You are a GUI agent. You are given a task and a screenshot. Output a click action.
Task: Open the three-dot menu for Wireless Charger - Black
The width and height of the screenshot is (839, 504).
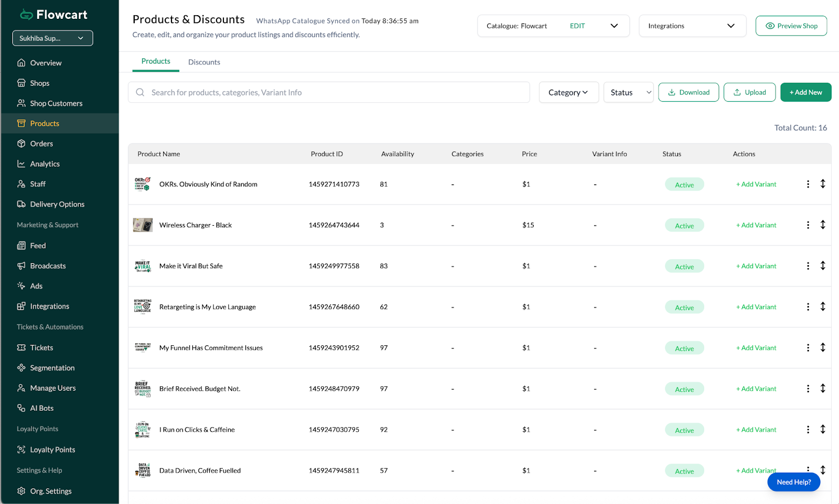[808, 225]
